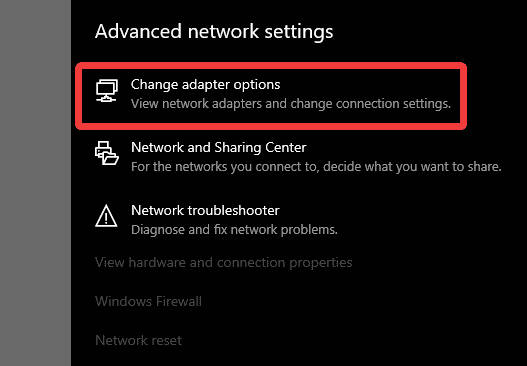Select the Network reset link
This screenshot has height=366, width=527.
click(138, 340)
